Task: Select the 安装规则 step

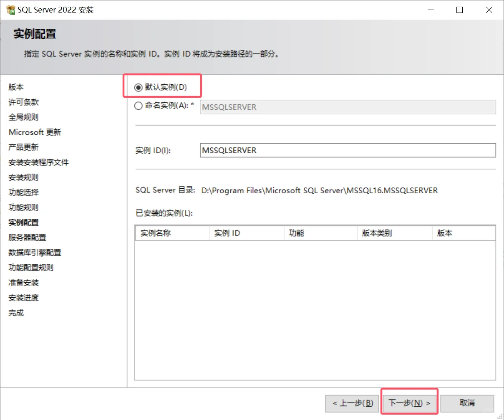Action: [23, 177]
